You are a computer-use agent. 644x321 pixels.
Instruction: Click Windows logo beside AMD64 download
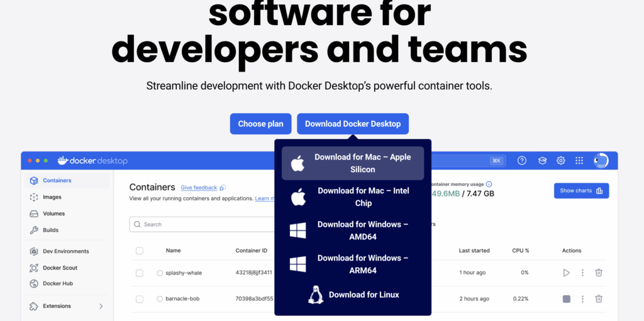(297, 231)
